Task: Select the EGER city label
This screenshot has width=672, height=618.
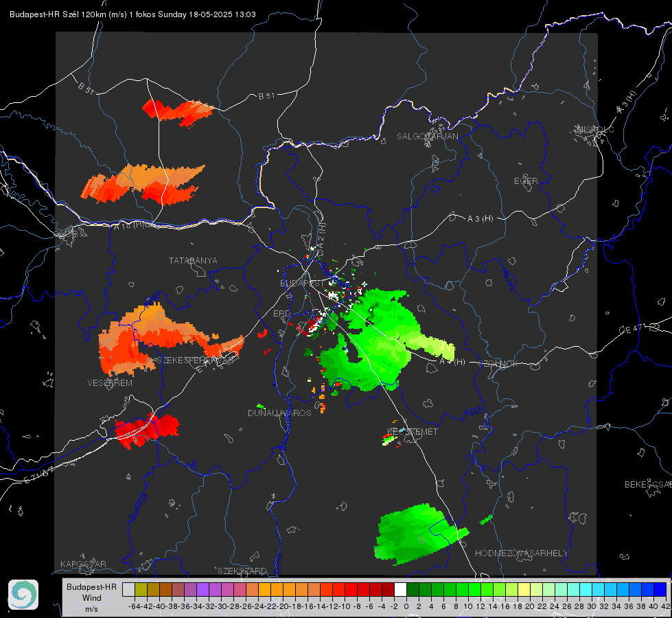Action: pyautogui.click(x=526, y=181)
